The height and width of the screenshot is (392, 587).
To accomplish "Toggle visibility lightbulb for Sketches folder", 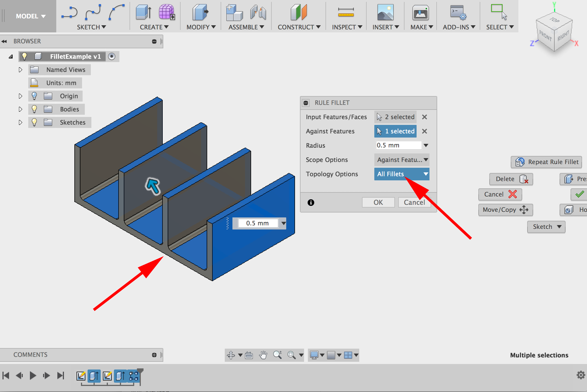I will 34,122.
